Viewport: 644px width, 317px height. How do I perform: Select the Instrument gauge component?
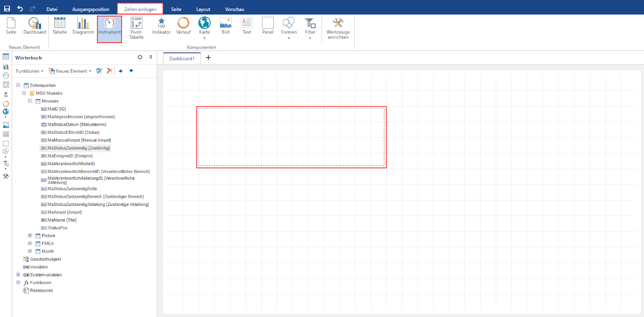pos(109,29)
